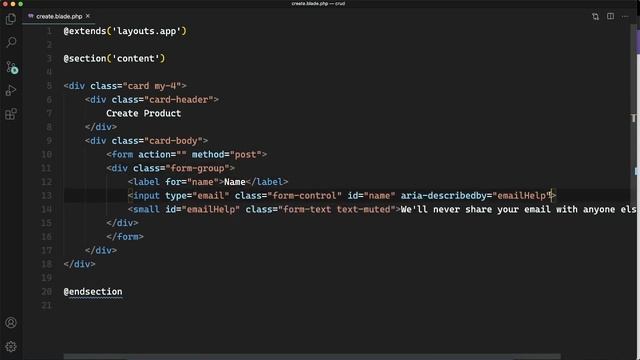The image size is (640, 360).
Task: Open the Search panel
Action: click(11, 42)
